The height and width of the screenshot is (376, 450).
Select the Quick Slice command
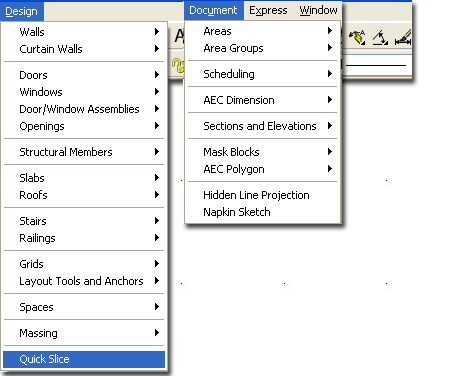84,359
